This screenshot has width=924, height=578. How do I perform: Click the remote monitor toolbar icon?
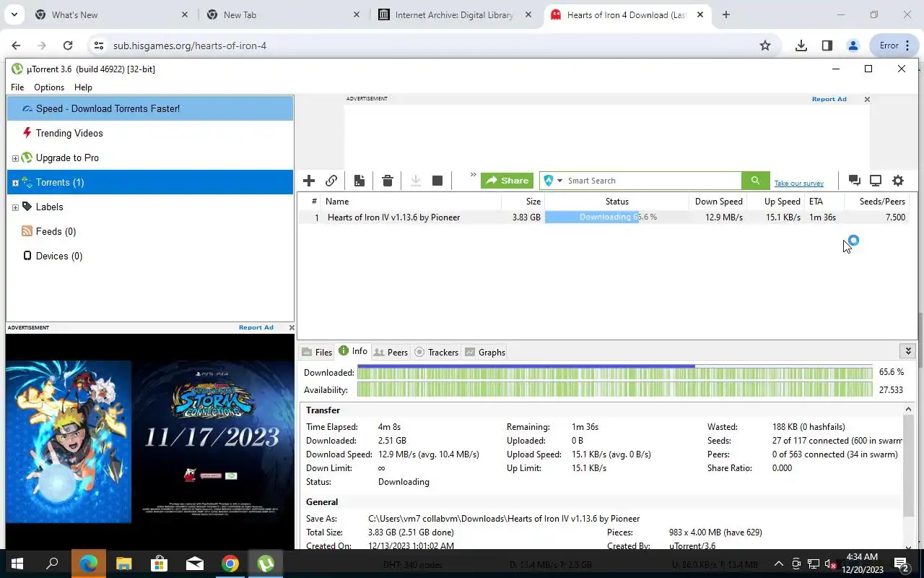pyautogui.click(x=876, y=181)
